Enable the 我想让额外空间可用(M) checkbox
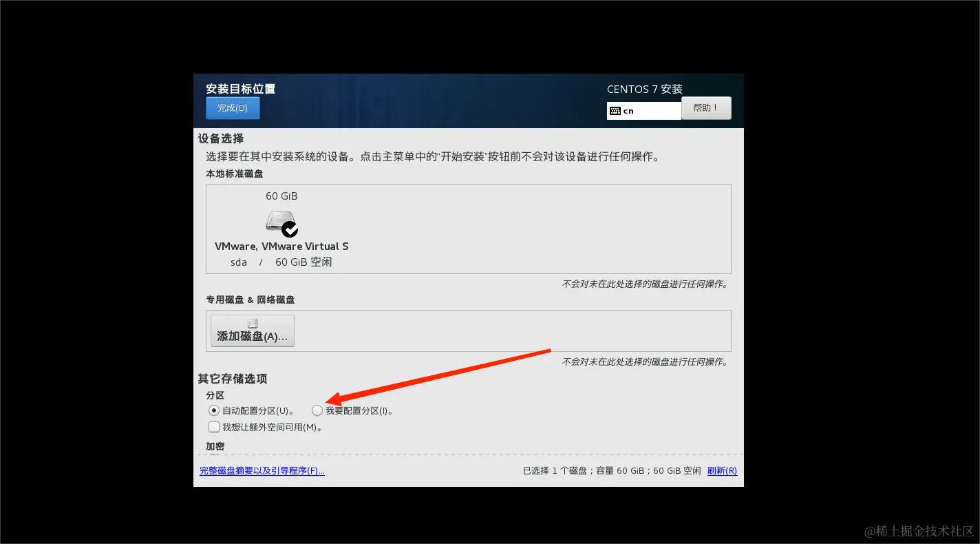980x544 pixels. [214, 426]
